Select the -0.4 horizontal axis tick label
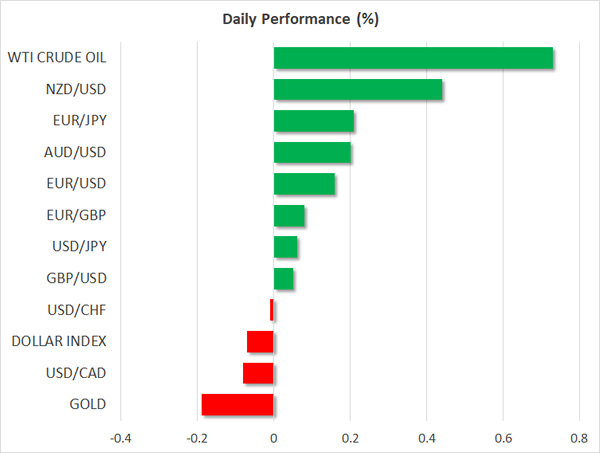600x453 pixels. coord(120,438)
